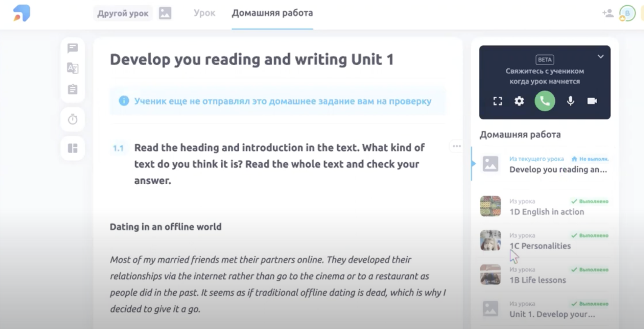
Task: Open the clipboard notes icon
Action: click(x=72, y=89)
